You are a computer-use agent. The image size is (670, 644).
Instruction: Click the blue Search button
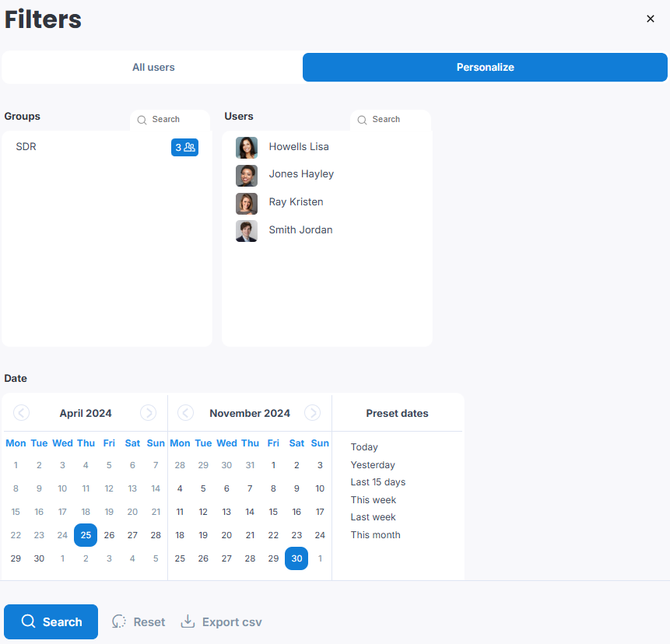click(x=51, y=621)
